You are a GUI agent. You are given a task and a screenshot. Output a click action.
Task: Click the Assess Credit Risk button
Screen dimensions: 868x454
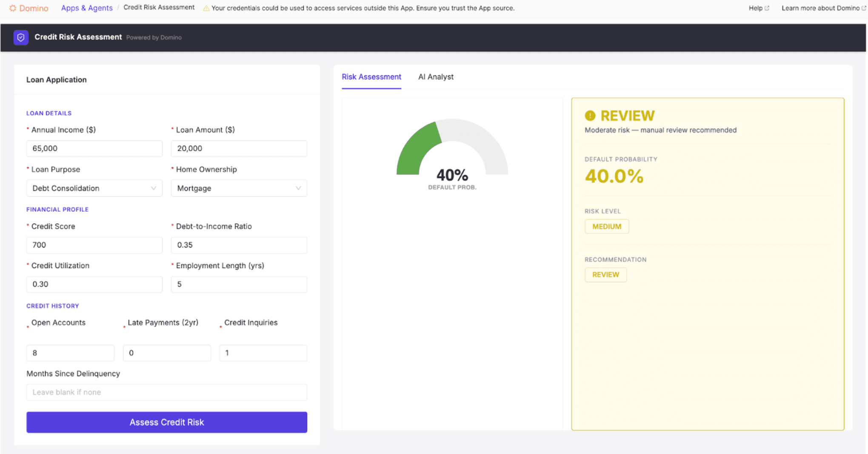click(167, 422)
